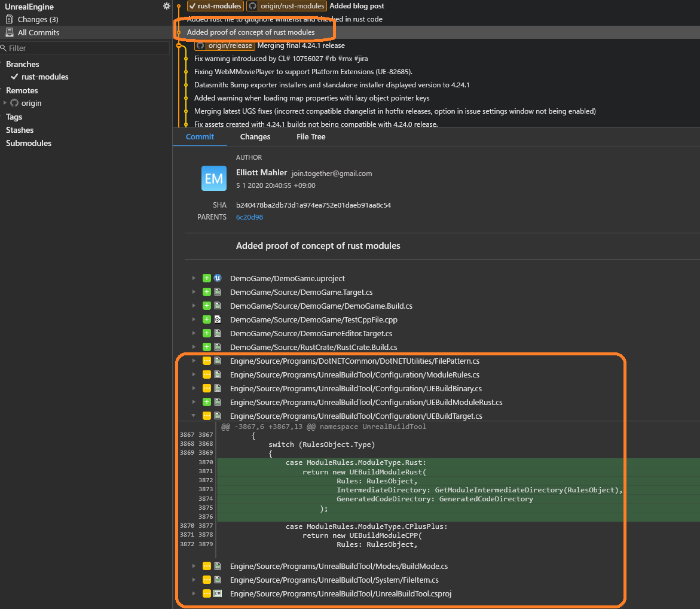The image size is (700, 609).
Task: Expand the ModuleRules.cs diff
Action: [194, 375]
